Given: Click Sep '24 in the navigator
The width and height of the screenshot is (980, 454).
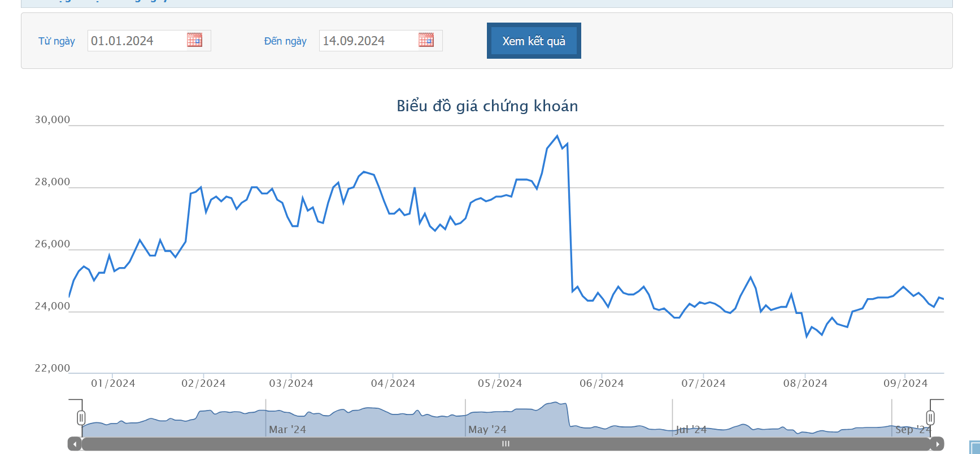Looking at the screenshot, I should 913,430.
